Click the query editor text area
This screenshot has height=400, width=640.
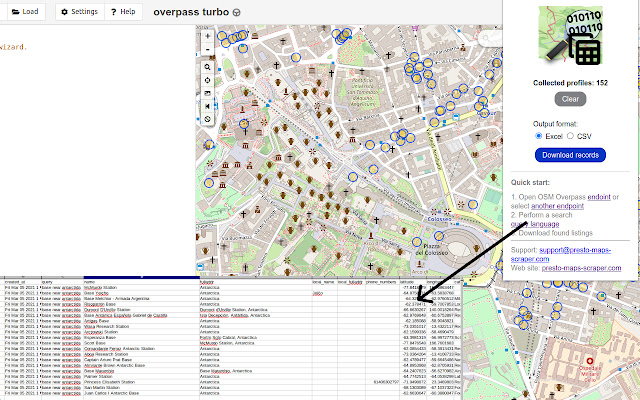(98, 151)
